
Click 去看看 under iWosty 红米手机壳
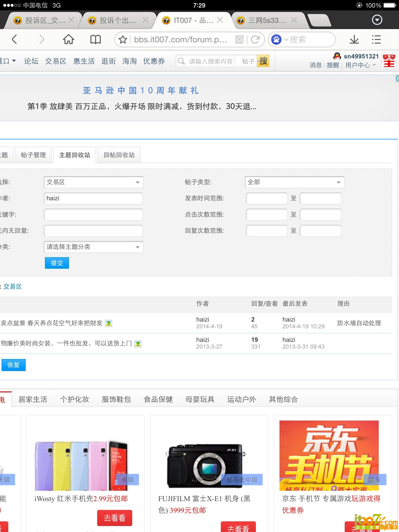(x=115, y=518)
